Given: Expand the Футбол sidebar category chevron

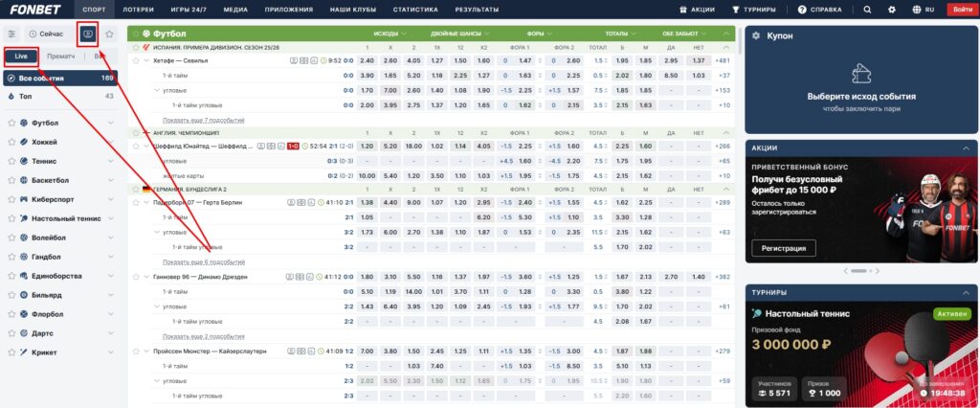Looking at the screenshot, I should [x=110, y=123].
